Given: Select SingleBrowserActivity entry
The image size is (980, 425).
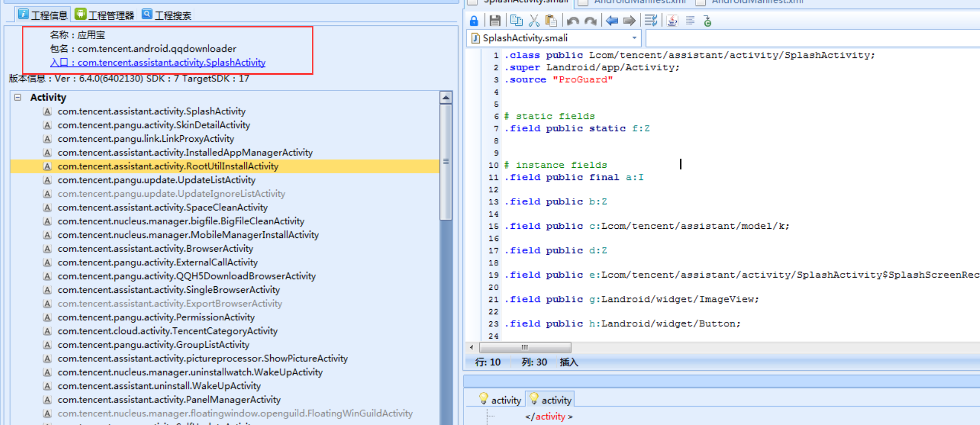Looking at the screenshot, I should [x=169, y=290].
